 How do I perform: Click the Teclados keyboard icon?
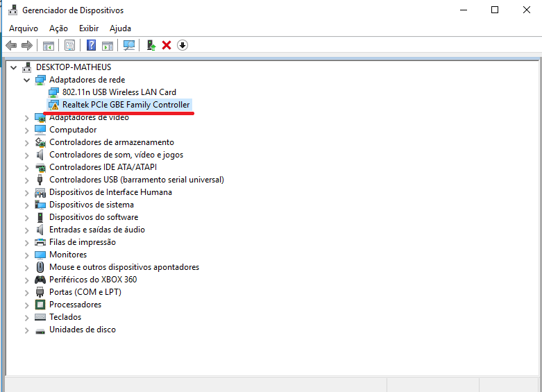coord(40,317)
